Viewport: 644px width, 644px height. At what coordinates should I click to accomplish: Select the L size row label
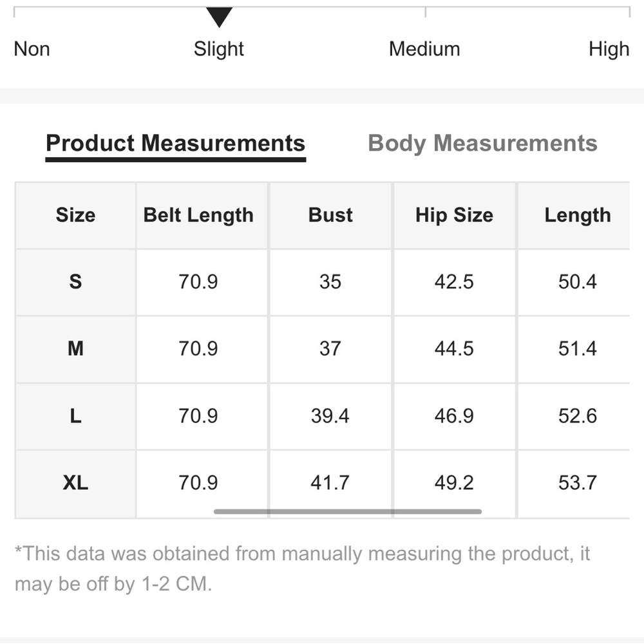(75, 416)
